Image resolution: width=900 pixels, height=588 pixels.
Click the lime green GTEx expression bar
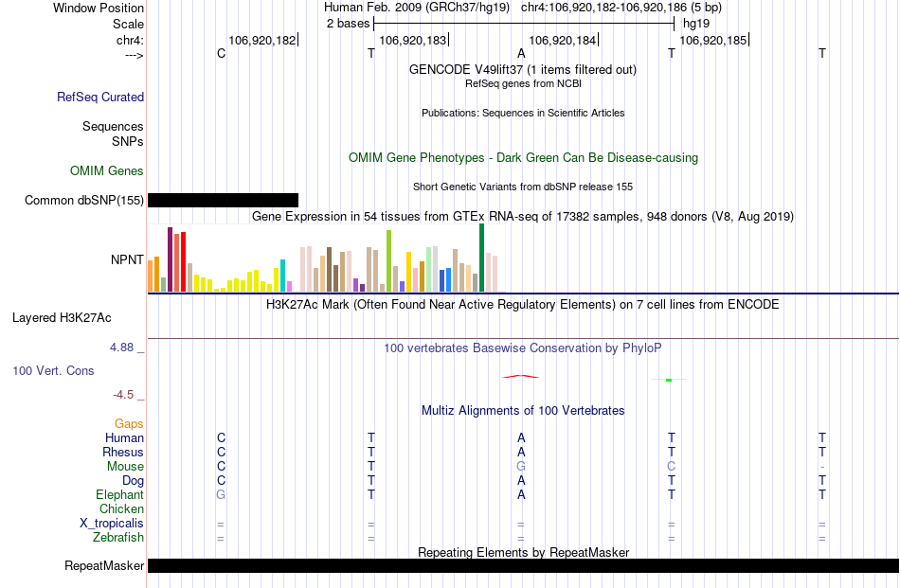(x=389, y=261)
